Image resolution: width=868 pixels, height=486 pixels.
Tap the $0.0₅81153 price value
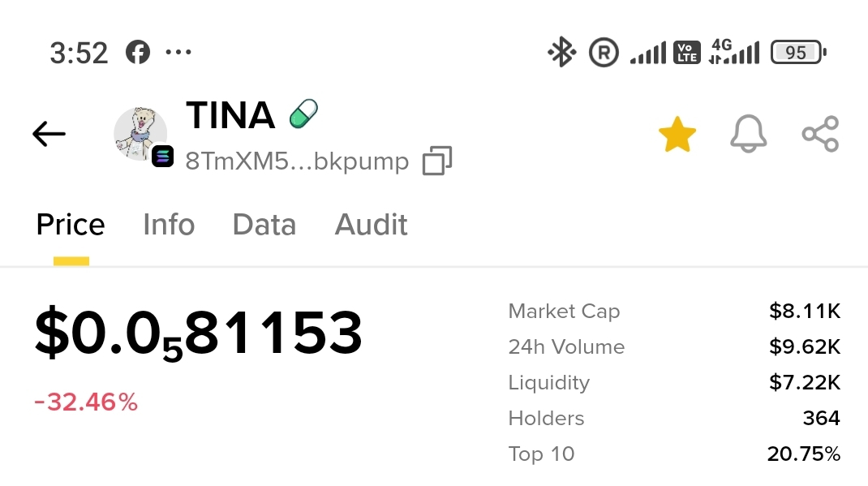[198, 333]
